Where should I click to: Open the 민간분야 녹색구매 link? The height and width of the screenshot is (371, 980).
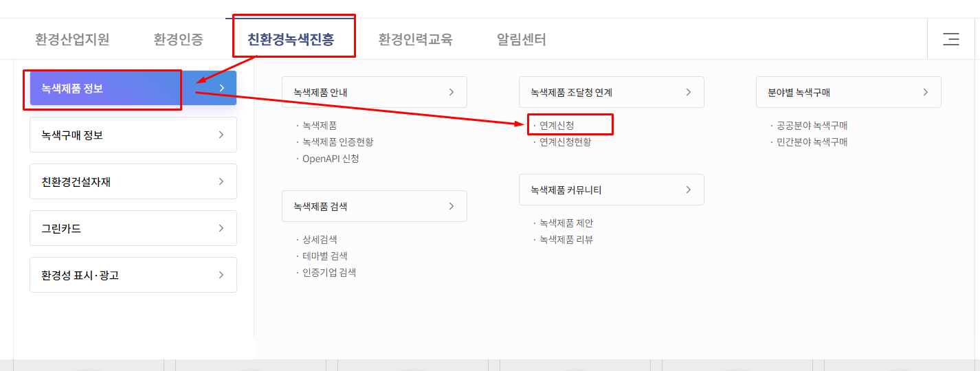[x=812, y=142]
